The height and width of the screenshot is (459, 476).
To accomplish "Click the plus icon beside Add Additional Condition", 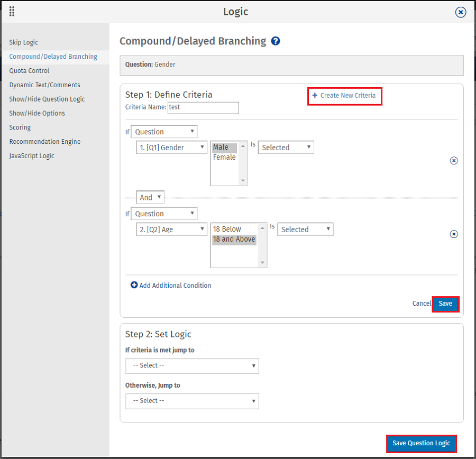I will (134, 285).
